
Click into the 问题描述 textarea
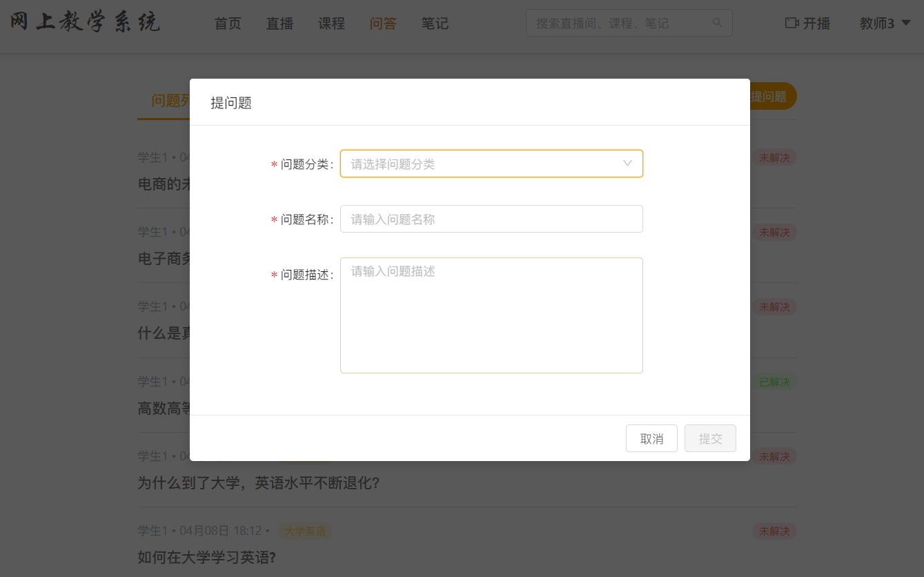pos(491,315)
